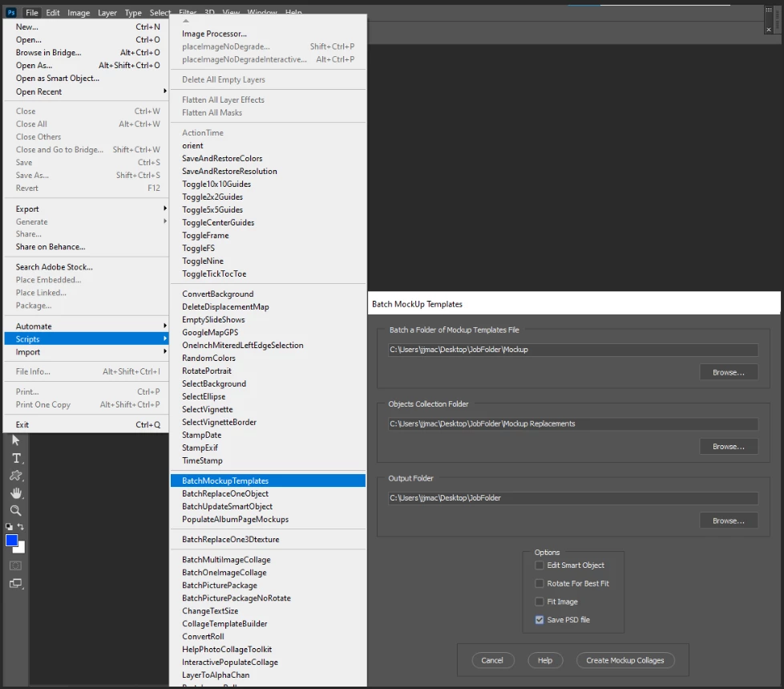Open the Scripts submenu

pyautogui.click(x=86, y=339)
